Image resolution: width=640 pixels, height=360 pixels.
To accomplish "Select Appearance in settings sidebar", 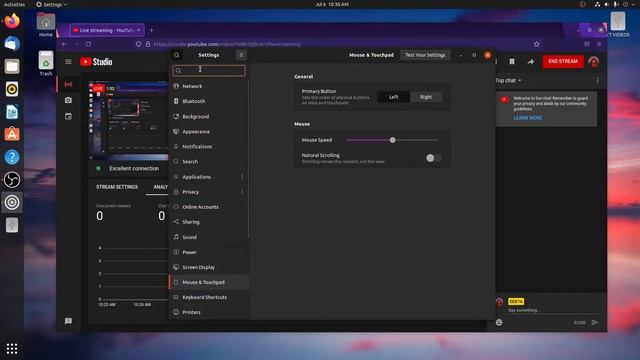I will 209,131.
